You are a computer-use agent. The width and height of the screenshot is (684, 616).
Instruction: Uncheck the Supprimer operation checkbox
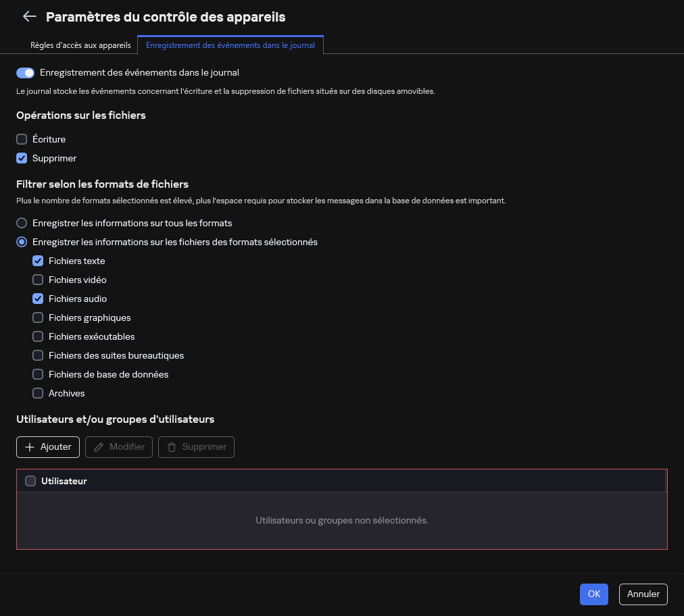tap(22, 158)
